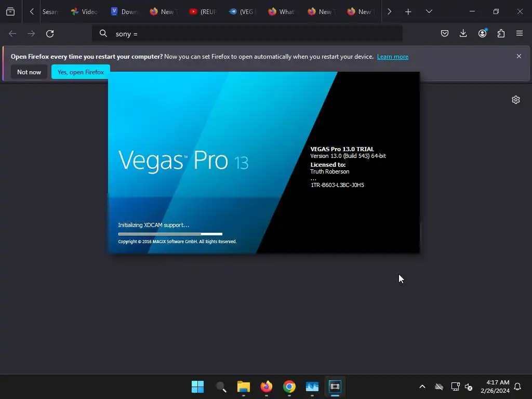Open the Firefox hamburger menu
This screenshot has height=399, width=532.
[520, 33]
